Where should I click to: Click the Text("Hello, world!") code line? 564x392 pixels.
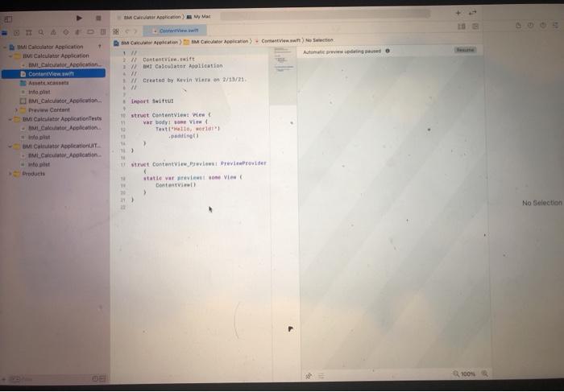pos(188,129)
